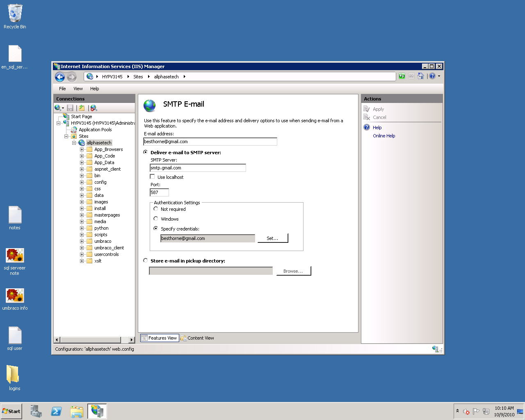Screen dimensions: 525x420
Task: Open the File menu
Action: coord(62,89)
